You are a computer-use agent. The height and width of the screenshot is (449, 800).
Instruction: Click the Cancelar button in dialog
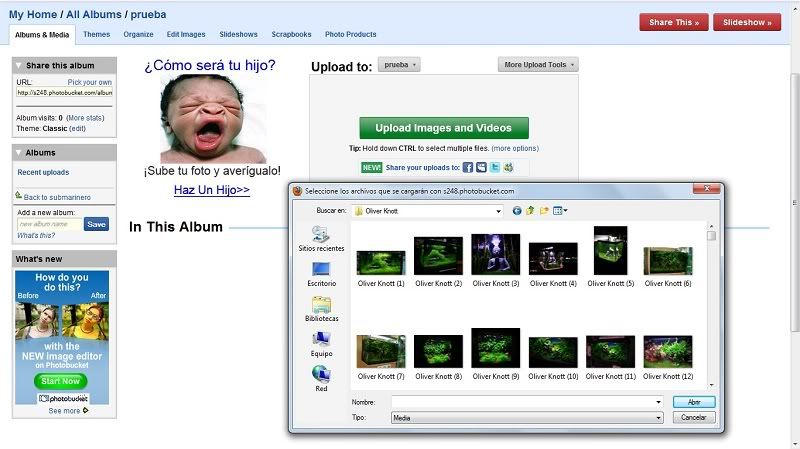(694, 417)
